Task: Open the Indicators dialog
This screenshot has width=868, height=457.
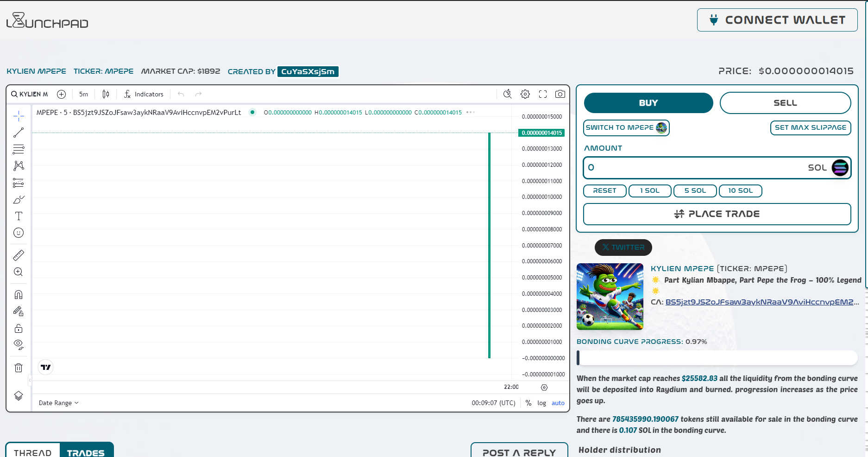Action: click(x=144, y=94)
